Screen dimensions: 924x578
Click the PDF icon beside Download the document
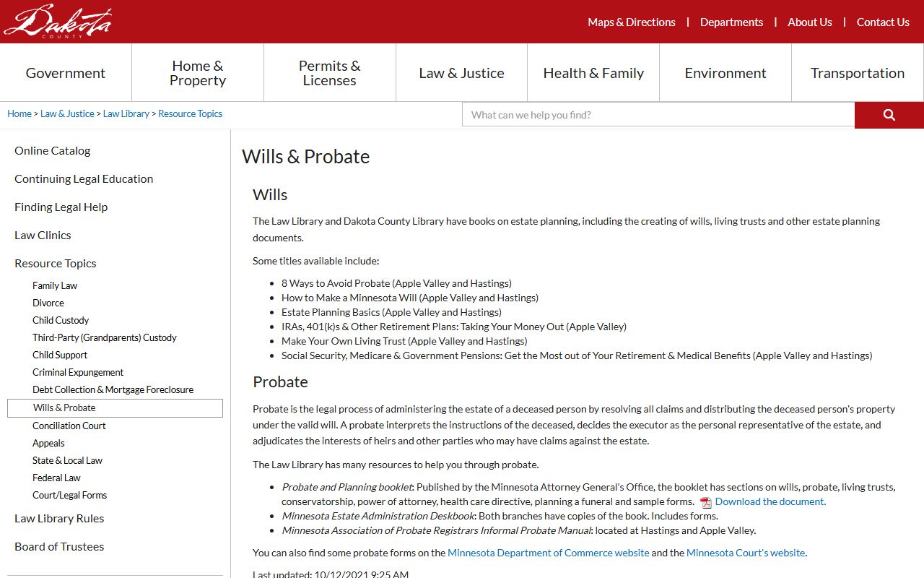pos(706,502)
